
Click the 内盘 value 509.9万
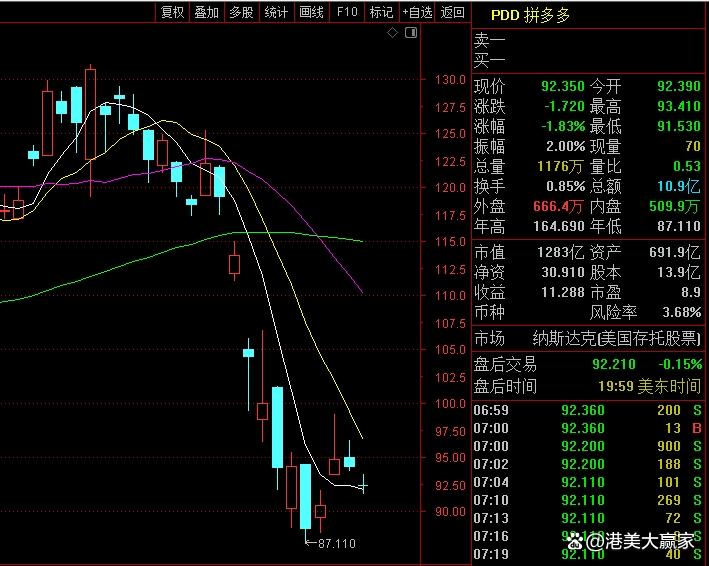click(x=675, y=207)
